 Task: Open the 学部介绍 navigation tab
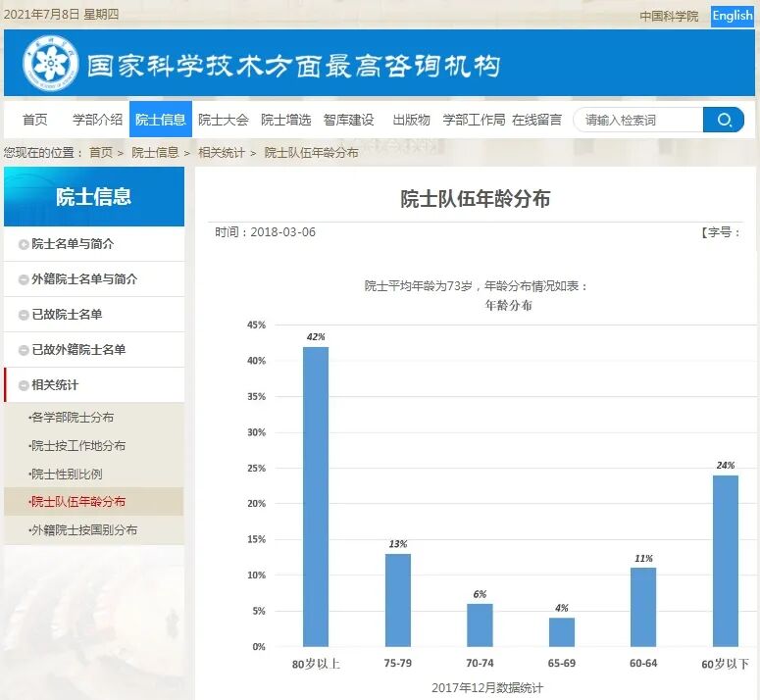tap(97, 120)
